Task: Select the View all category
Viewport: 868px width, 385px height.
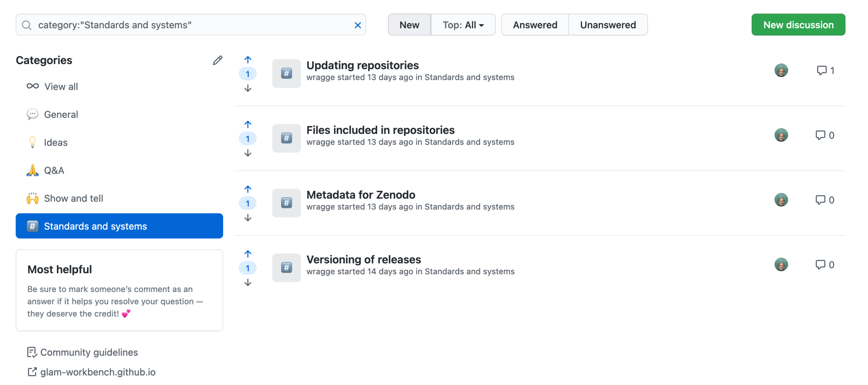Action: pos(61,86)
